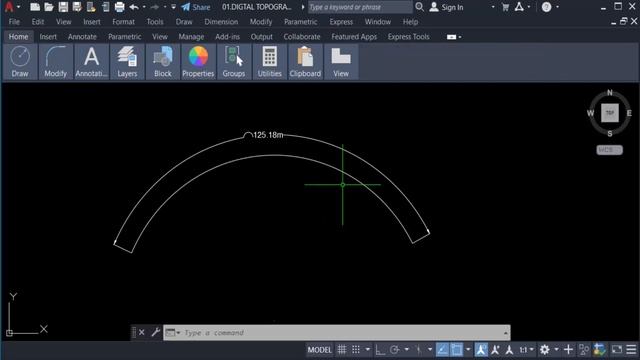Click the keyword or phrase search box
The height and width of the screenshot is (360, 640).
pyautogui.click(x=360, y=7)
